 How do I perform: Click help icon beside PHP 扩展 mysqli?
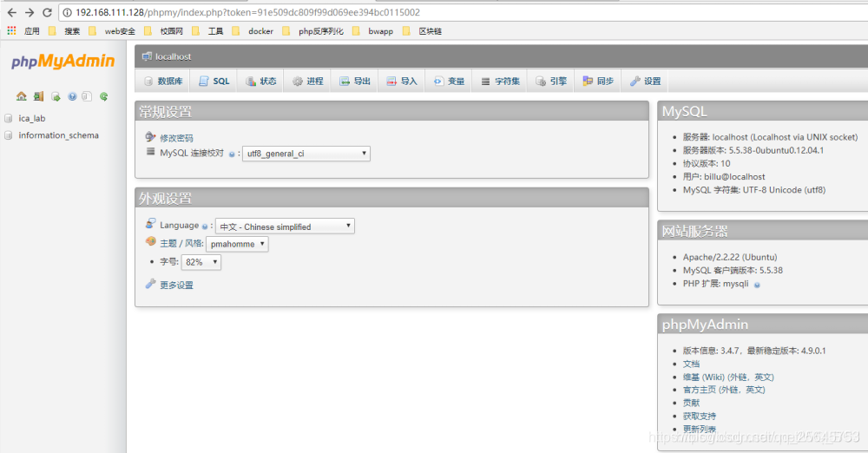click(757, 285)
